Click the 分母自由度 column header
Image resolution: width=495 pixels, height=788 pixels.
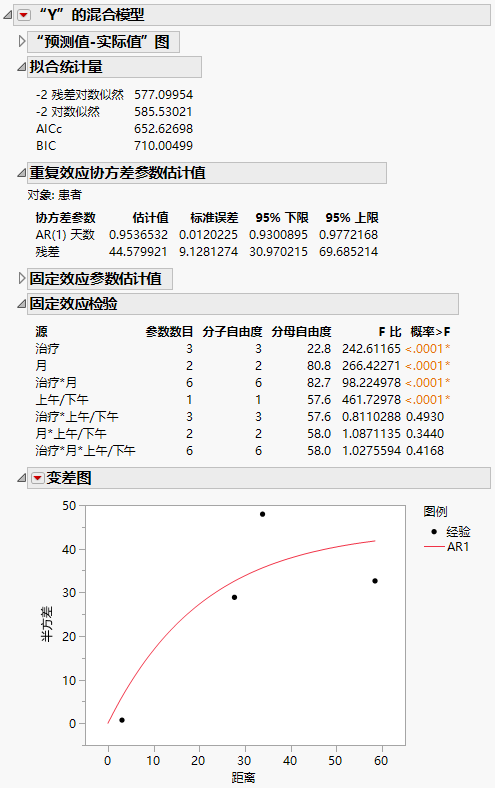tap(301, 332)
